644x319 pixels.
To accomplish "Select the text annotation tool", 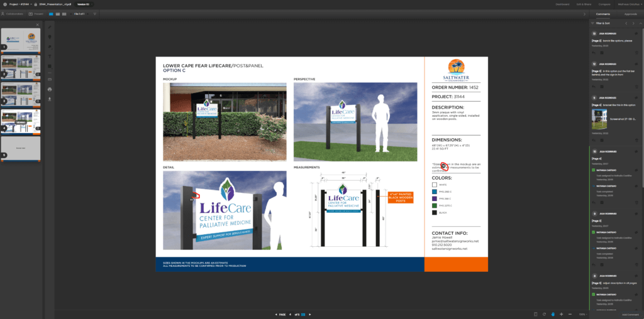I will tap(50, 56).
